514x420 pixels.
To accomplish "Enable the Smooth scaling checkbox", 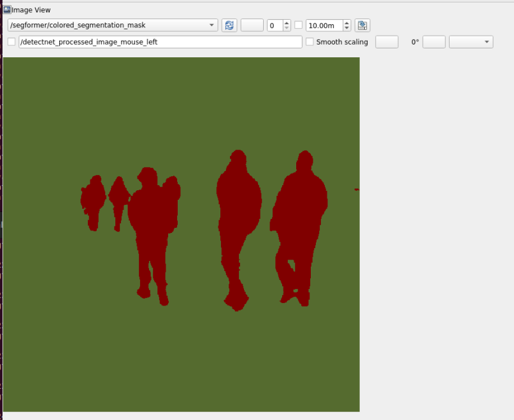I will click(310, 42).
